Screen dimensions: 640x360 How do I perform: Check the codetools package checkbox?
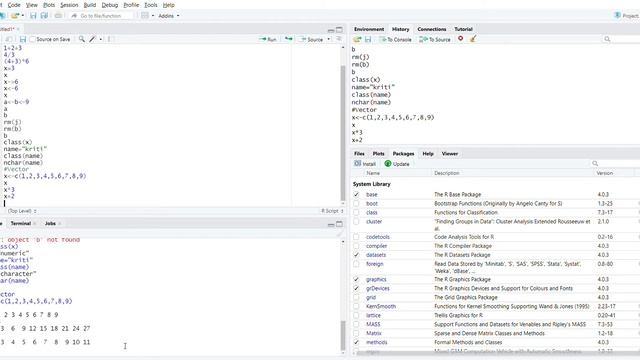click(x=356, y=237)
